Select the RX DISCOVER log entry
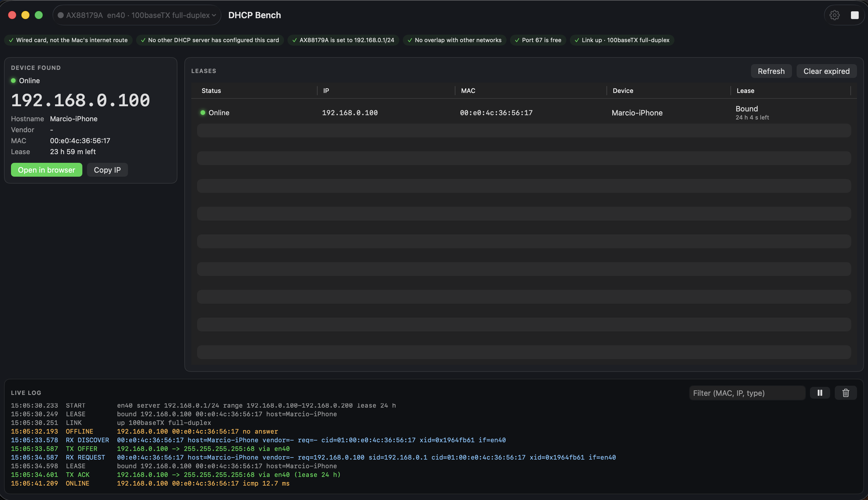The height and width of the screenshot is (500, 868). pos(258,440)
